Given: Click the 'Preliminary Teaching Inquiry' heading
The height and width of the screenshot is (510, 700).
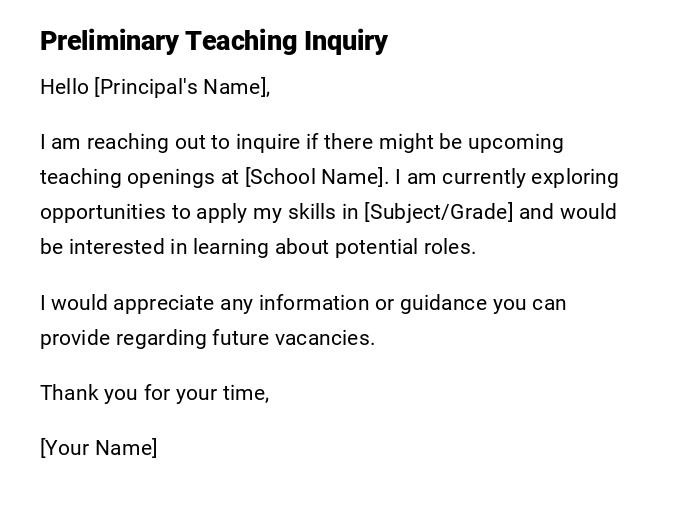Looking at the screenshot, I should click(213, 41).
